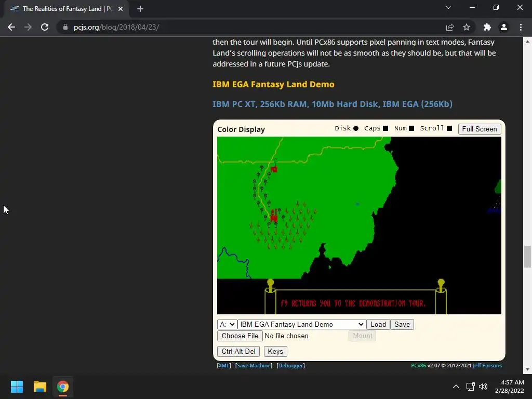
Task: Open the PCx86 link
Action: (x=418, y=365)
